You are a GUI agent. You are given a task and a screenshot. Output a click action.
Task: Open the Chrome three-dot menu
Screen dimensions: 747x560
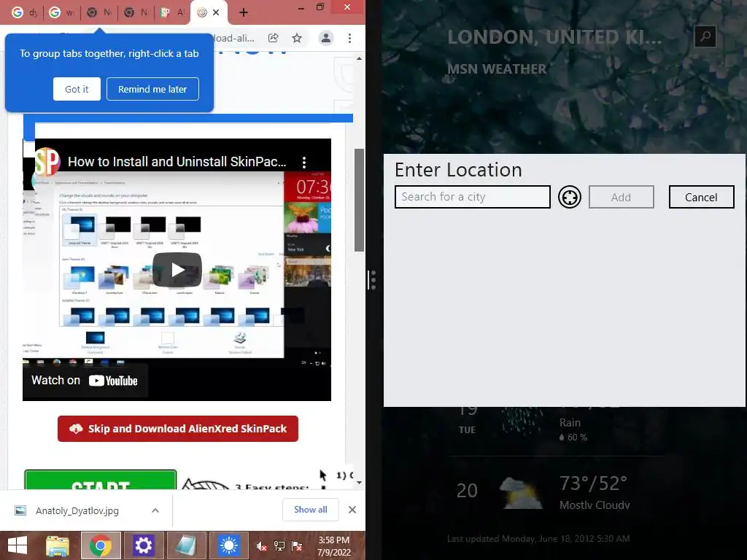(349, 38)
